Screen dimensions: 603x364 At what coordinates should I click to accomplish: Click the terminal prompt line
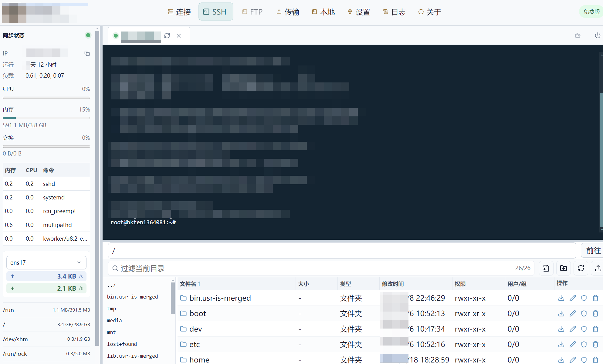coord(143,222)
